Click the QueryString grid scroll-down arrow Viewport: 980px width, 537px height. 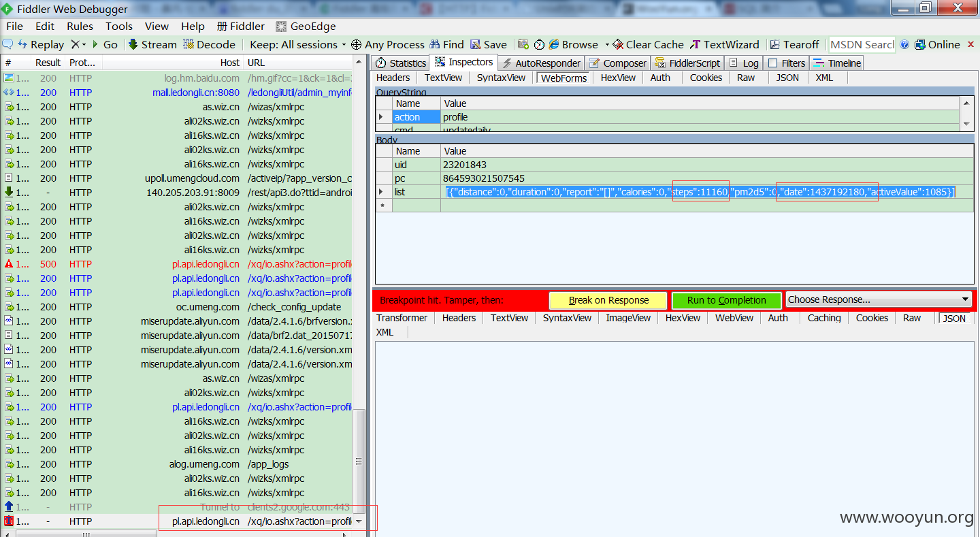pyautogui.click(x=966, y=124)
